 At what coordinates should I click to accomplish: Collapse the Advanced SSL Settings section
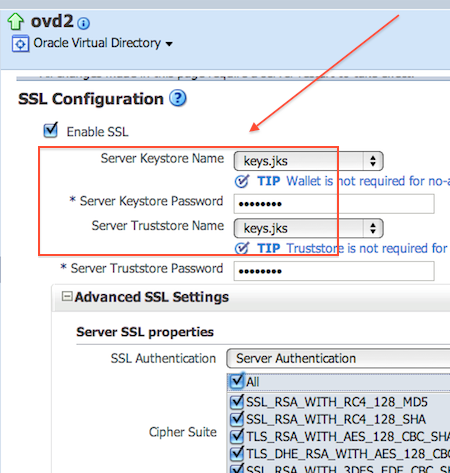[67, 296]
